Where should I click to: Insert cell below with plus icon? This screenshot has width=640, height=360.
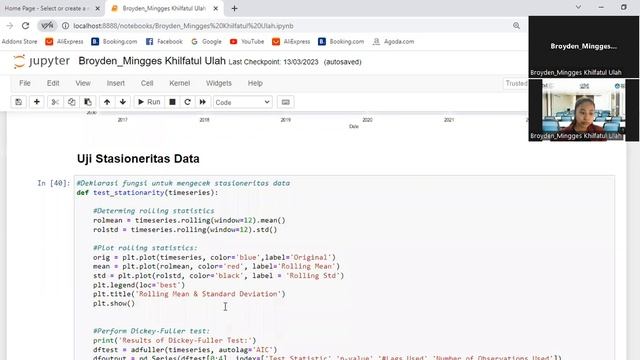click(37, 102)
